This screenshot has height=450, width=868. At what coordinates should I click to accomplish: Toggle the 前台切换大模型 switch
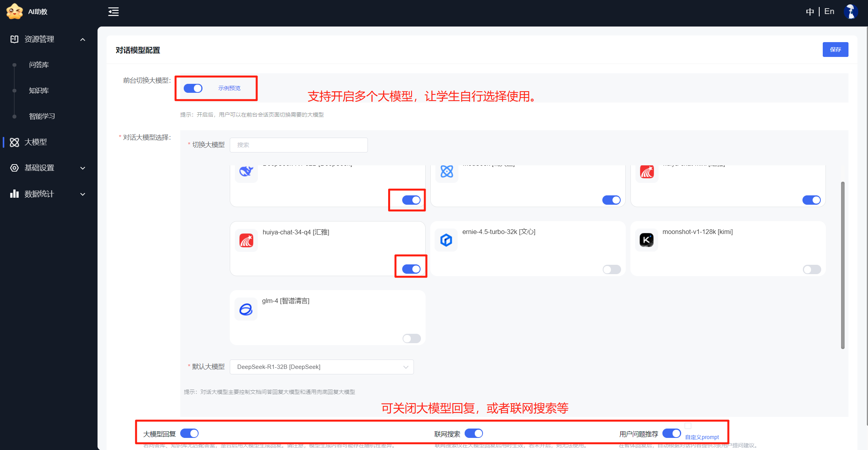193,88
